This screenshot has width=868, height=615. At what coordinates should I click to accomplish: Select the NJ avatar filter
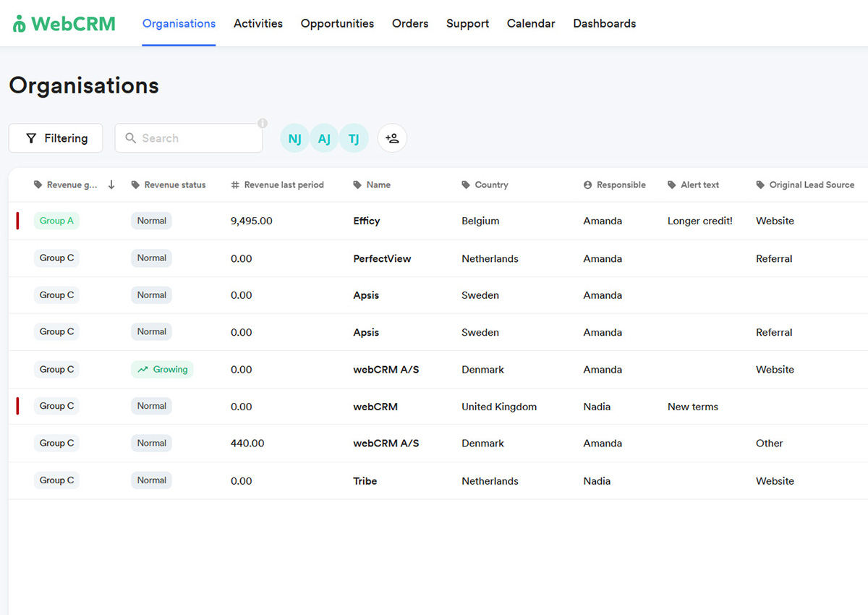click(x=294, y=137)
